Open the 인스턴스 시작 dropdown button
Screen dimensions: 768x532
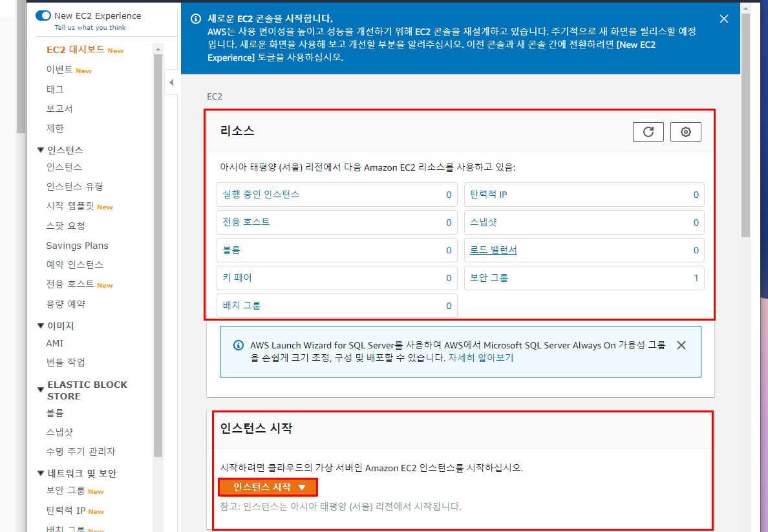[268, 487]
